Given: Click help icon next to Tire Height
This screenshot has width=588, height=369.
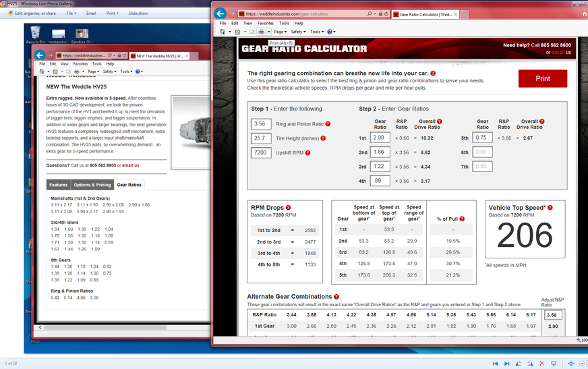Looking at the screenshot, I should coord(323,138).
